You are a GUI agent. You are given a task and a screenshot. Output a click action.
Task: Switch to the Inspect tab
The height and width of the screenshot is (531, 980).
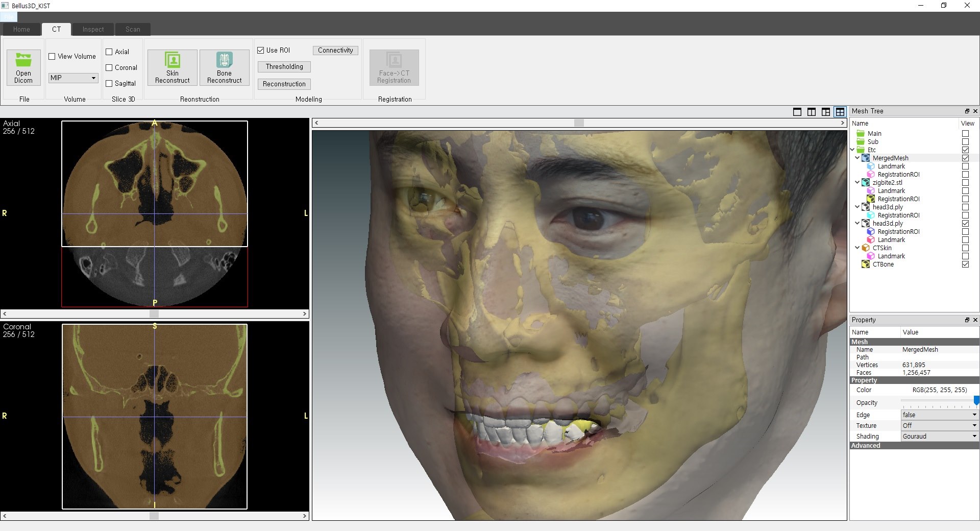93,30
